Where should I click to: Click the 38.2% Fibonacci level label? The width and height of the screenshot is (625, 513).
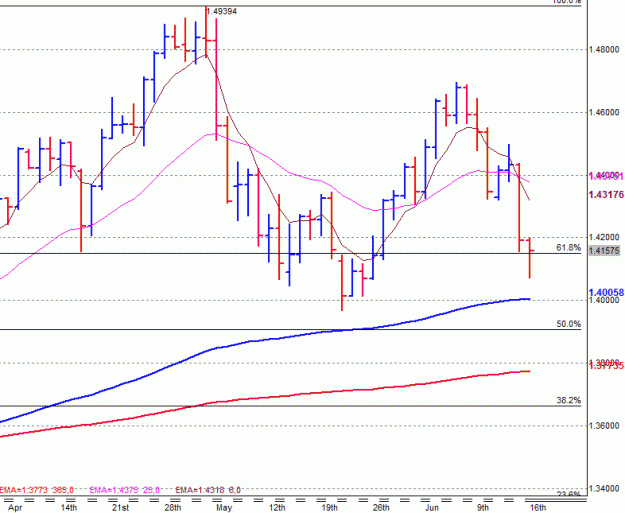[568, 401]
